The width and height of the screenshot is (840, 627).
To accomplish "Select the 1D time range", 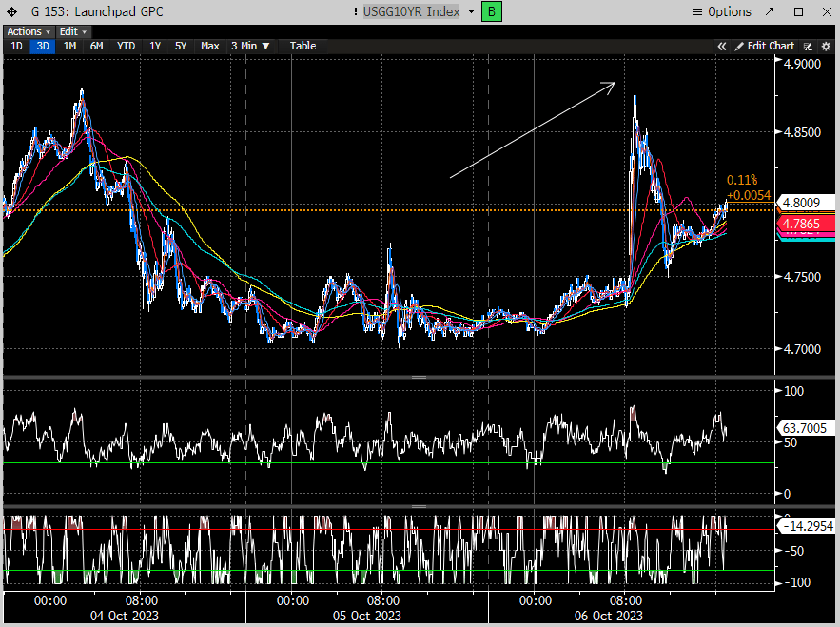I will tap(16, 46).
